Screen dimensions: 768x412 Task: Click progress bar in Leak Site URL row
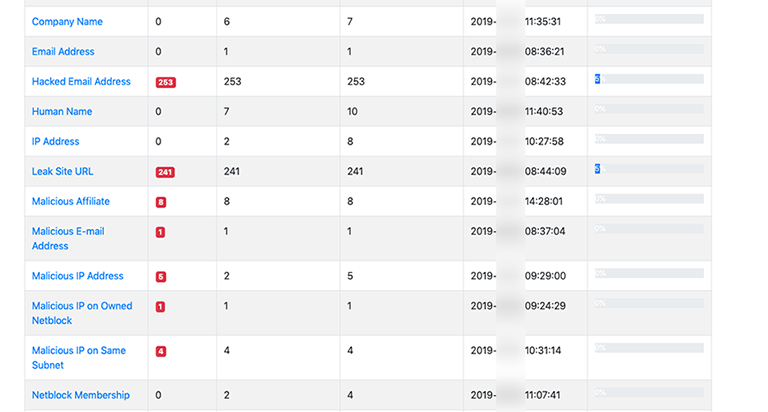point(649,168)
